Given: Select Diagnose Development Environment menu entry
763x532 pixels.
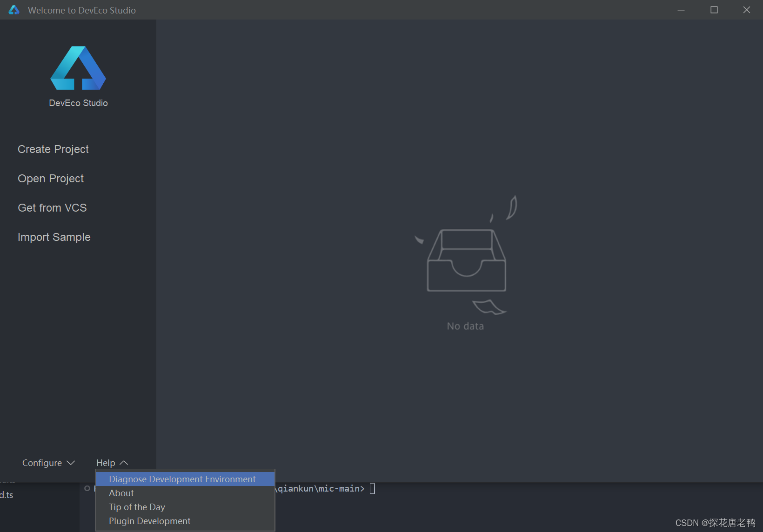Looking at the screenshot, I should pos(185,479).
